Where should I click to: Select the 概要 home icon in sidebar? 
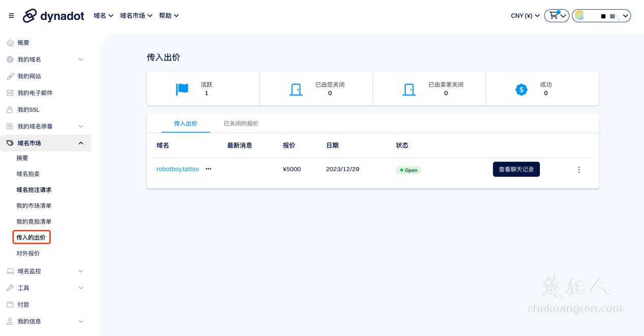pos(10,43)
